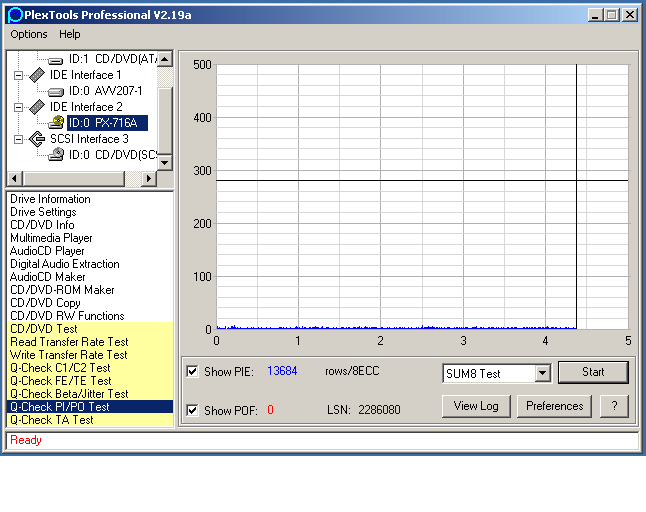Image resolution: width=646 pixels, height=512 pixels.
Task: Toggle the Show POF checkbox
Action: [x=193, y=410]
